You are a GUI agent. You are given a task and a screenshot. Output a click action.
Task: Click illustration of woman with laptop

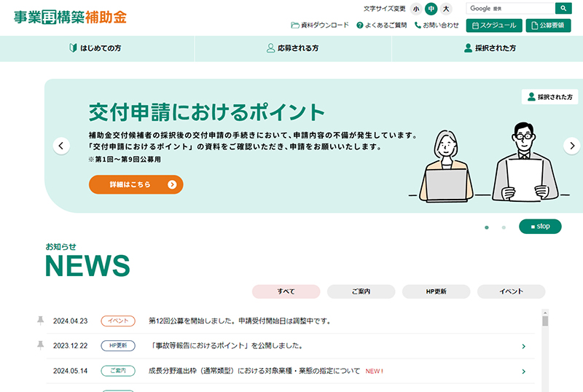446,166
